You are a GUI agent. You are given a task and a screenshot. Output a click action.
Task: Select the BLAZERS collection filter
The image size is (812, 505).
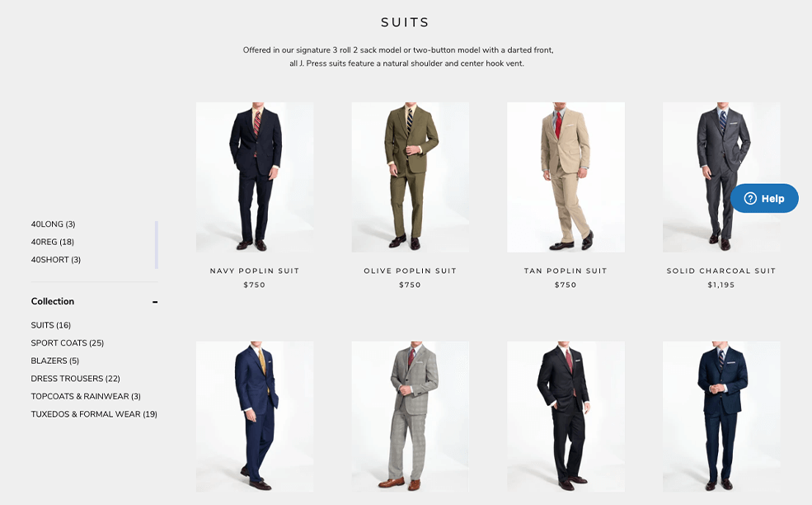(x=55, y=361)
